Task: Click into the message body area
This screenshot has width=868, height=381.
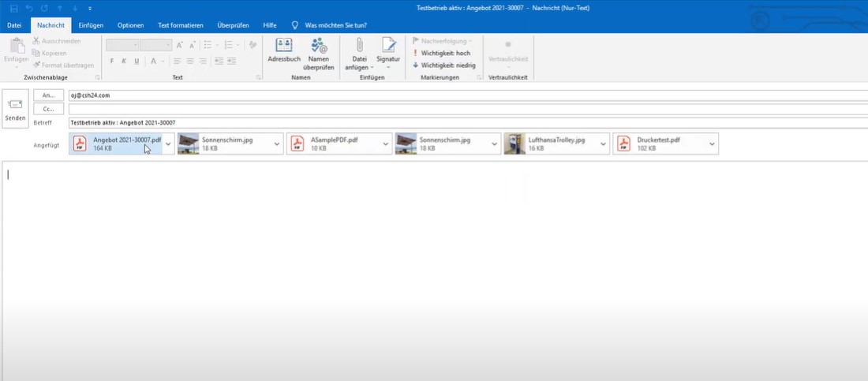Action: coord(435,271)
